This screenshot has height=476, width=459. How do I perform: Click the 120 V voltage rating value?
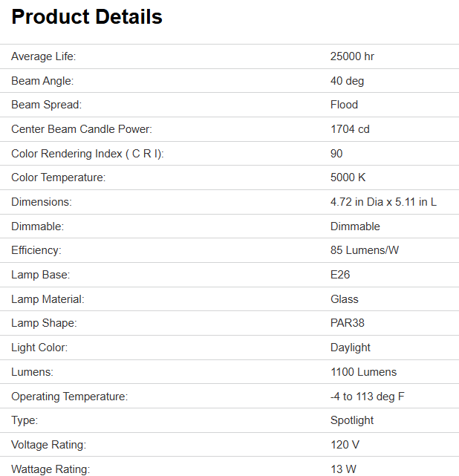(345, 445)
